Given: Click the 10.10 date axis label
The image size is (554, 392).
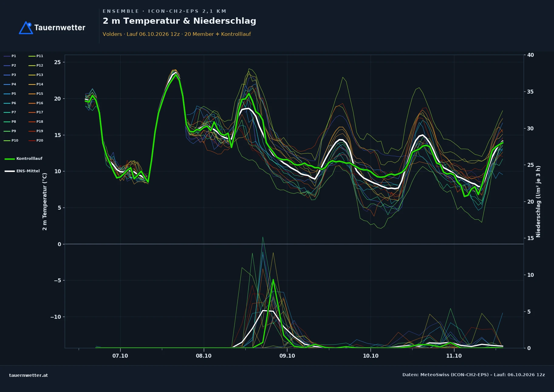Looking at the screenshot, I should (371, 356).
